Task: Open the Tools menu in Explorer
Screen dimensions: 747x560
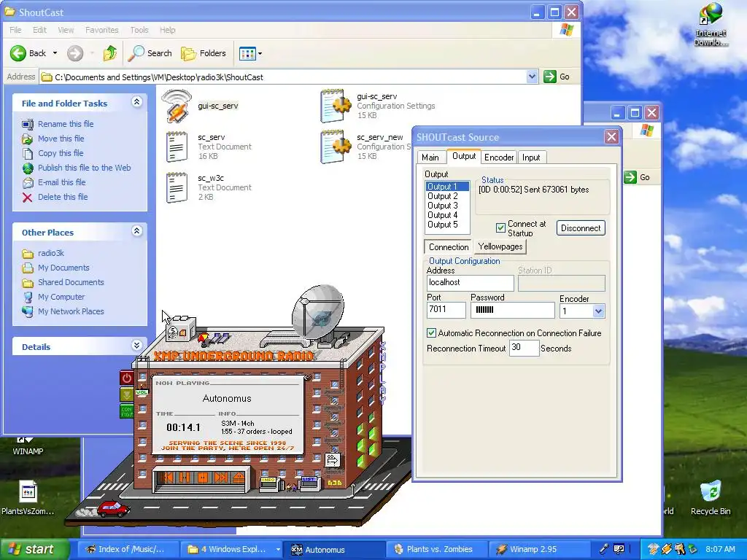Action: [x=139, y=30]
